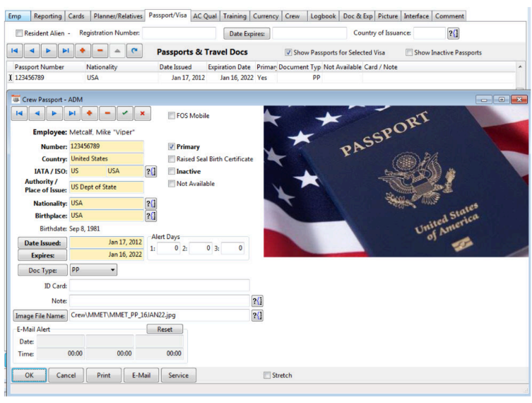Tick the Resident Alien checkbox
This screenshot has height=403, width=532.
click(x=19, y=33)
